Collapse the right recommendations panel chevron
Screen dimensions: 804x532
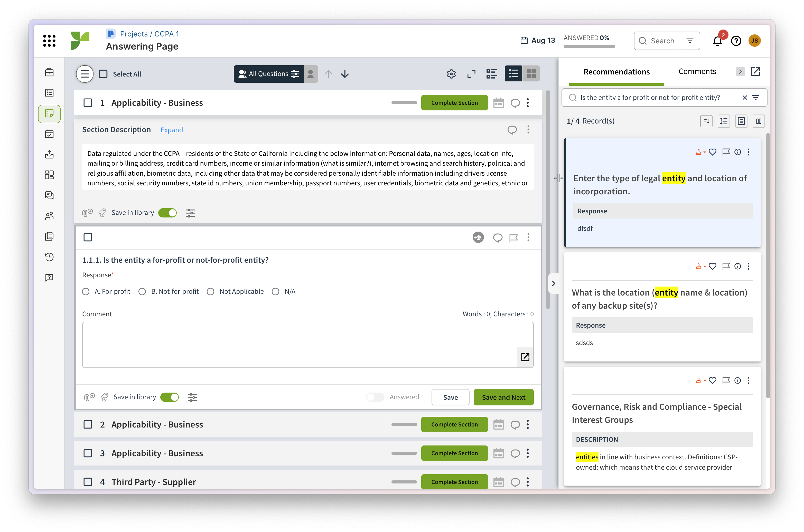553,283
